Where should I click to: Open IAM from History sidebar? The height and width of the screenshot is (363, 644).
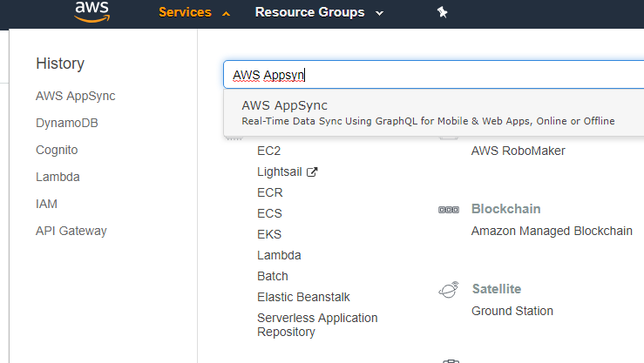[x=46, y=204]
